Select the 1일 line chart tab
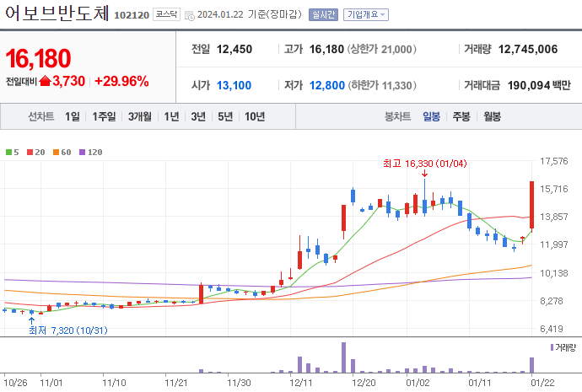This screenshot has height=392, width=582. tap(73, 116)
